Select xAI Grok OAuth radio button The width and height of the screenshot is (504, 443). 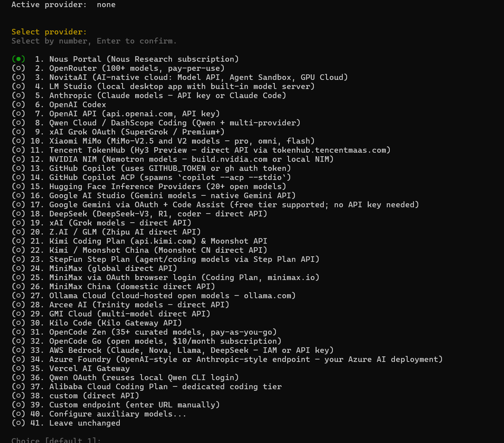[x=19, y=132]
